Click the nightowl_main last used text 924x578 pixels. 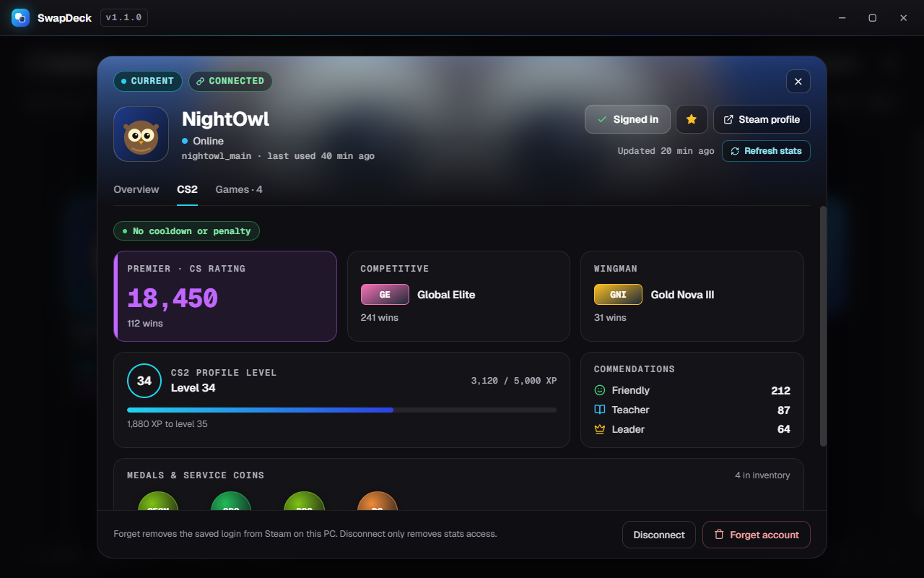click(x=278, y=156)
